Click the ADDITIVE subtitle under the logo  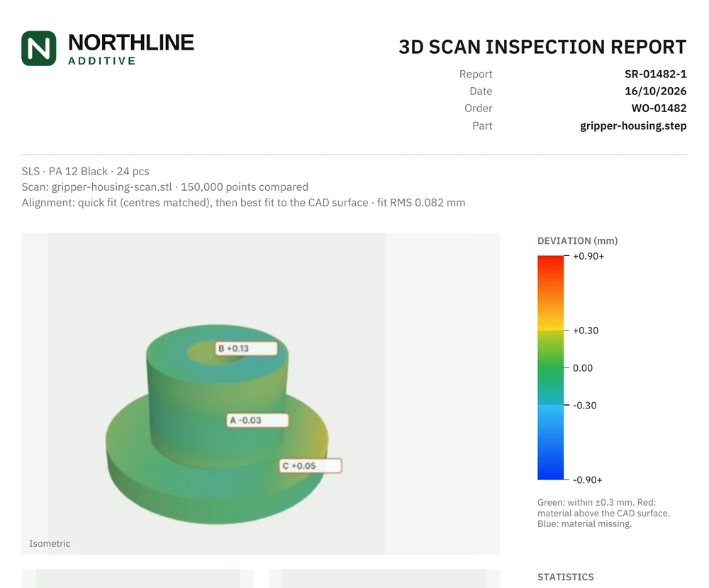[102, 61]
